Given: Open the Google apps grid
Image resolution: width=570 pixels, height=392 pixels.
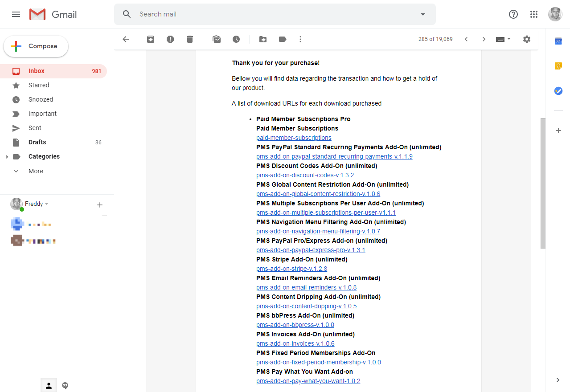Looking at the screenshot, I should click(x=534, y=14).
